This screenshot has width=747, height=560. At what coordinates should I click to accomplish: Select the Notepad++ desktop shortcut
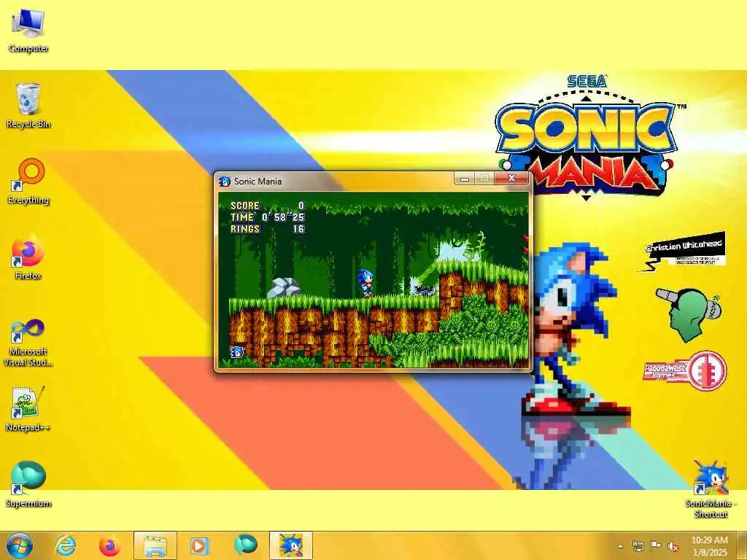28,409
